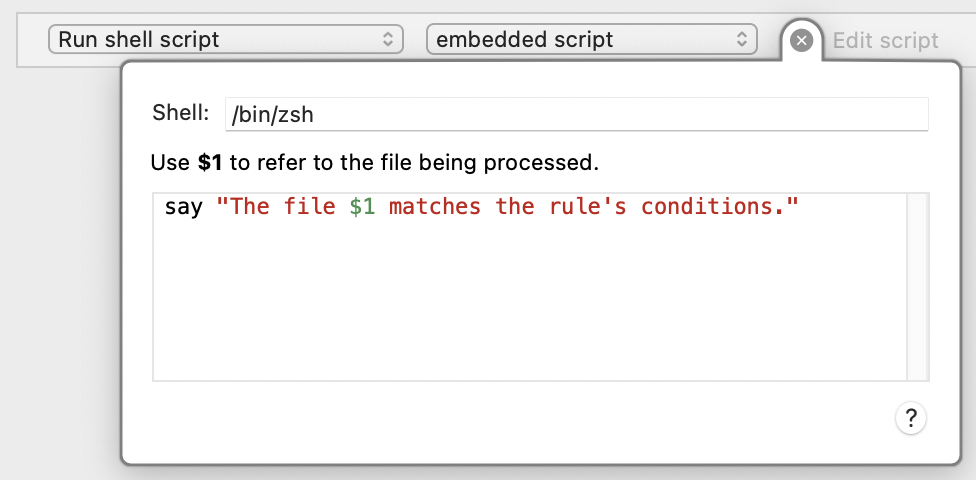Click the Shell: label text
Image resolution: width=976 pixels, height=480 pixels.
point(181,113)
